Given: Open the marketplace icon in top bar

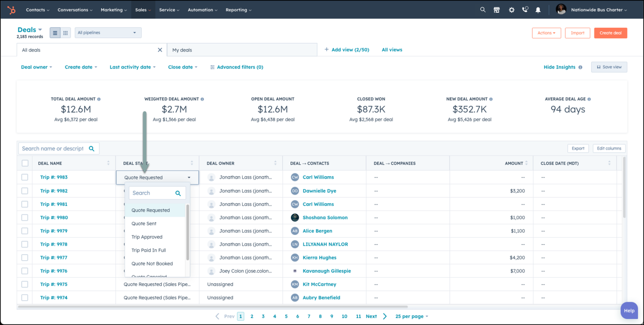Looking at the screenshot, I should [497, 10].
